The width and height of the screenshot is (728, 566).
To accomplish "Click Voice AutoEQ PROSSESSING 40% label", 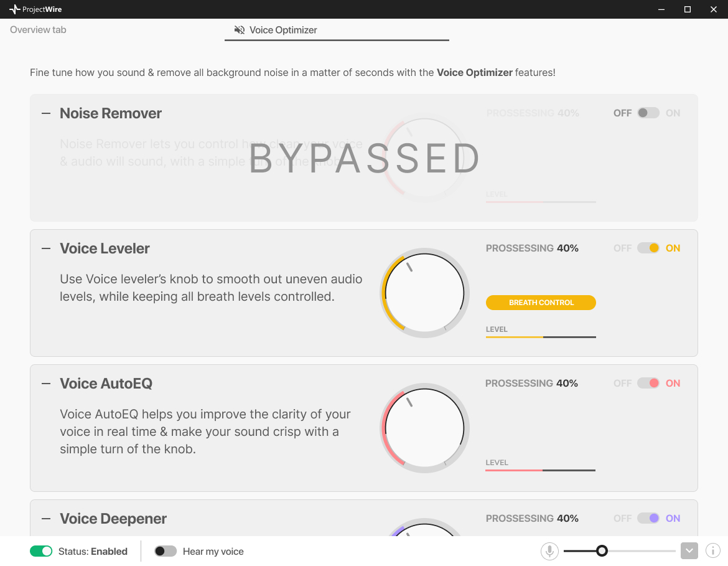I will point(531,384).
